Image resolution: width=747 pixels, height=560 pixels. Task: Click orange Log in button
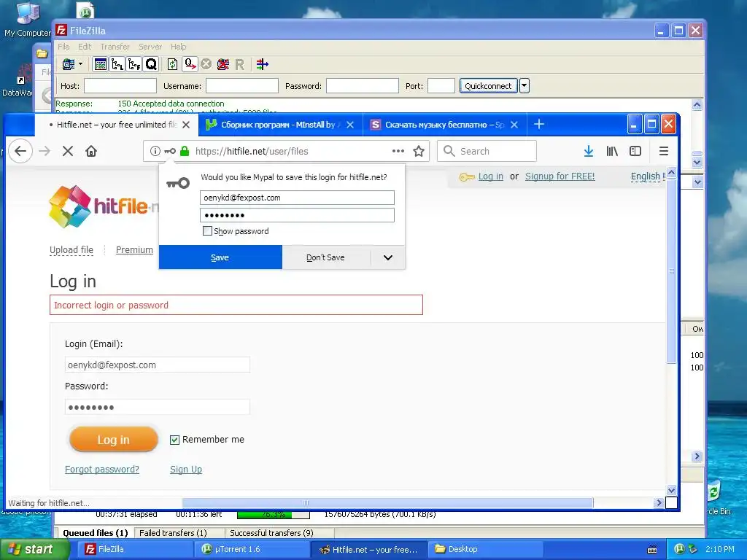(x=113, y=440)
